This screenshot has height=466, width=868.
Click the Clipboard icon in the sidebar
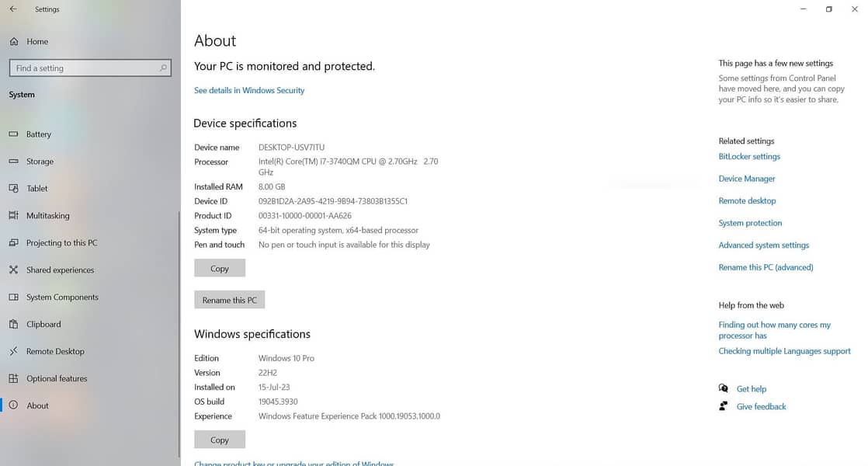point(14,324)
